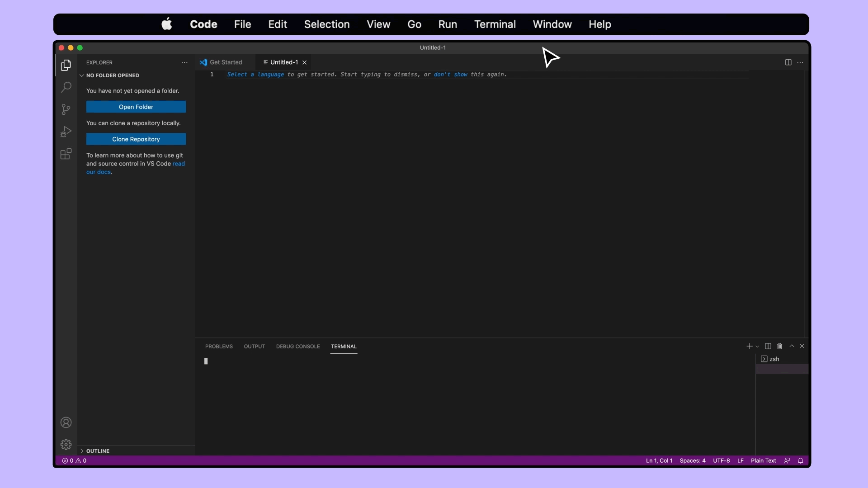Screen dimensions: 868x488
Task: Expand the OUTLINE section at bottom
Action: pos(82,451)
